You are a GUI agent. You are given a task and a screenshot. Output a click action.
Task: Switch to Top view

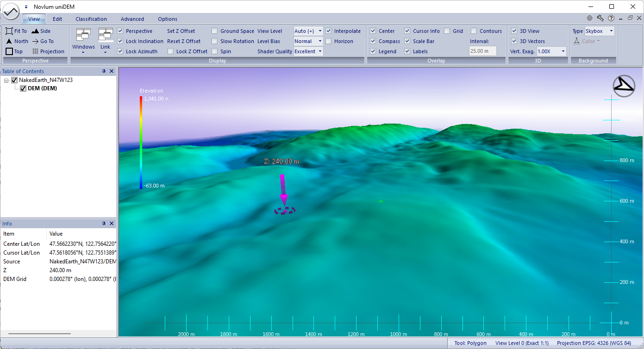point(14,51)
